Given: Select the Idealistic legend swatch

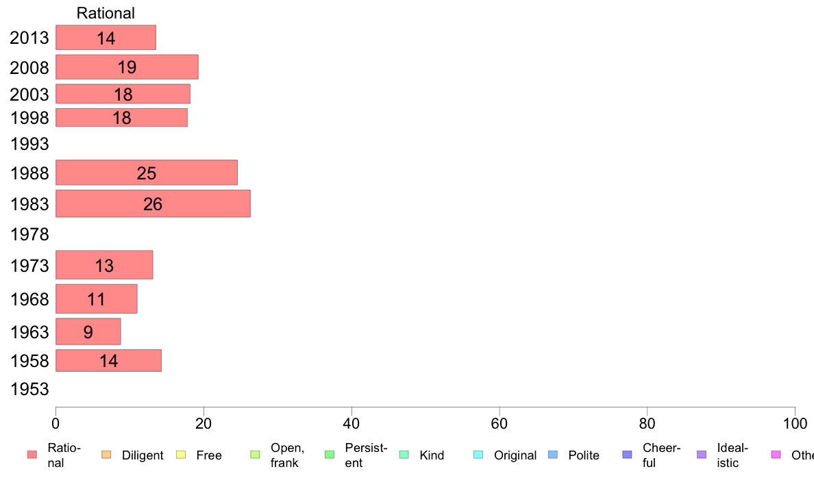Looking at the screenshot, I should (702, 455).
